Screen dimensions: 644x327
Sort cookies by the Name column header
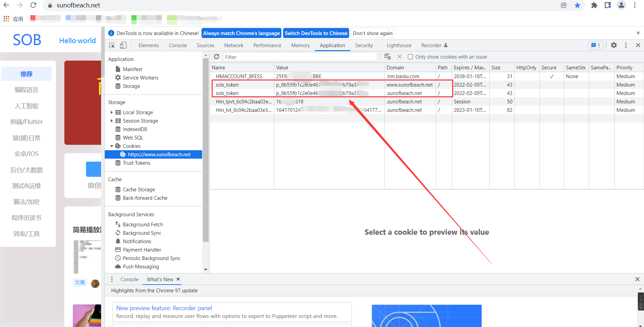pos(242,67)
